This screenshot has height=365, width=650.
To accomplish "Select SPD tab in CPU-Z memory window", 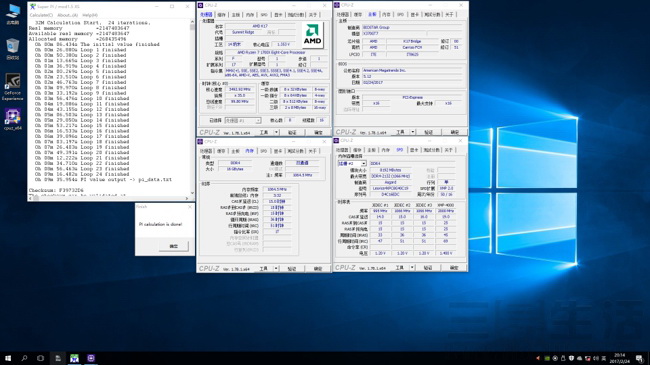I will click(x=264, y=151).
